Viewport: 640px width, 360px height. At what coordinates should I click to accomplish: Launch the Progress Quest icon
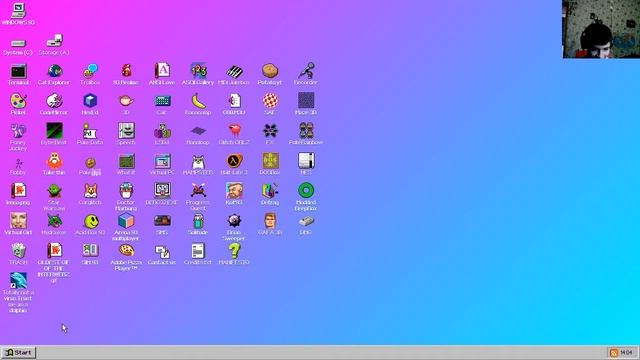coord(198,191)
